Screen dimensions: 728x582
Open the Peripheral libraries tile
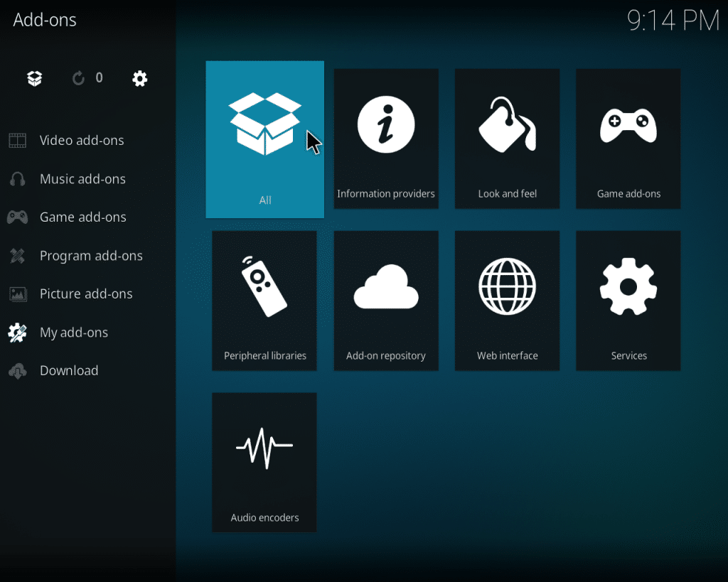264,300
